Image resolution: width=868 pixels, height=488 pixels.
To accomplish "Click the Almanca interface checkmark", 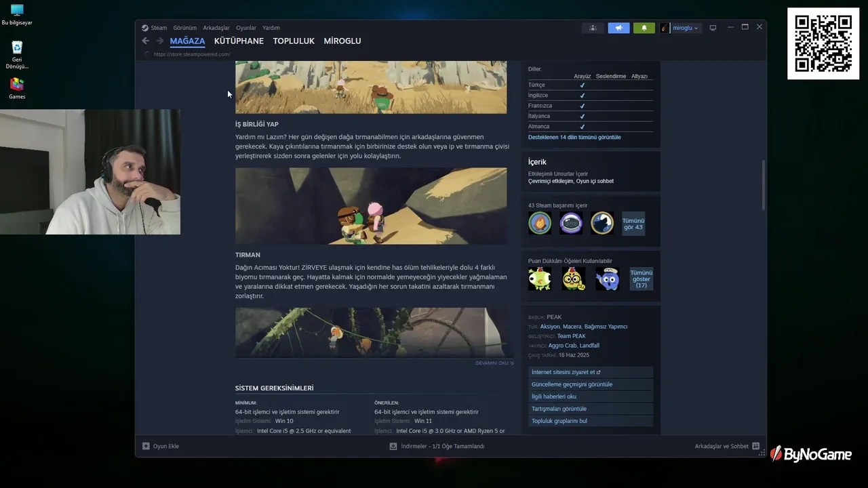I will 583,127.
